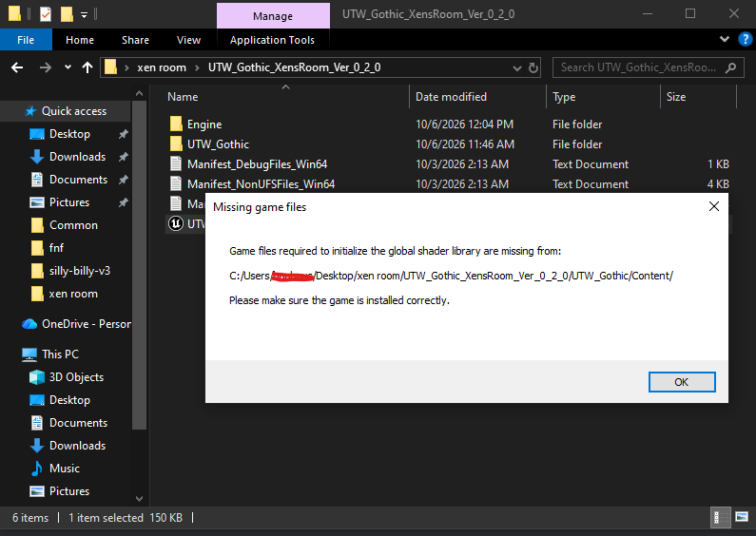This screenshot has height=536, width=756.
Task: Open xen room folder in sidebar
Action: coord(73,294)
